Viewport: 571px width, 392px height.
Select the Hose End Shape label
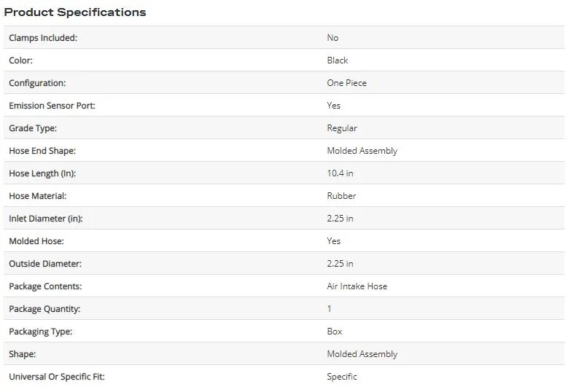click(42, 151)
